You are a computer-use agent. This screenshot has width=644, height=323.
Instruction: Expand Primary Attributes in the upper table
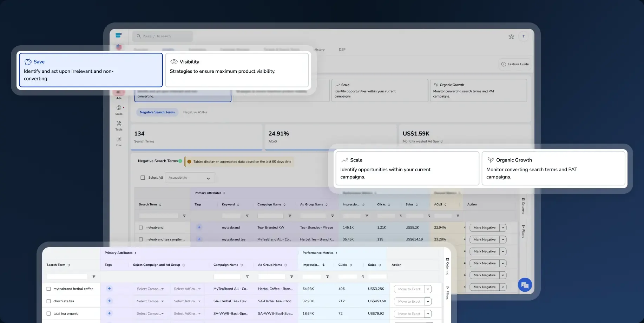tap(210, 193)
